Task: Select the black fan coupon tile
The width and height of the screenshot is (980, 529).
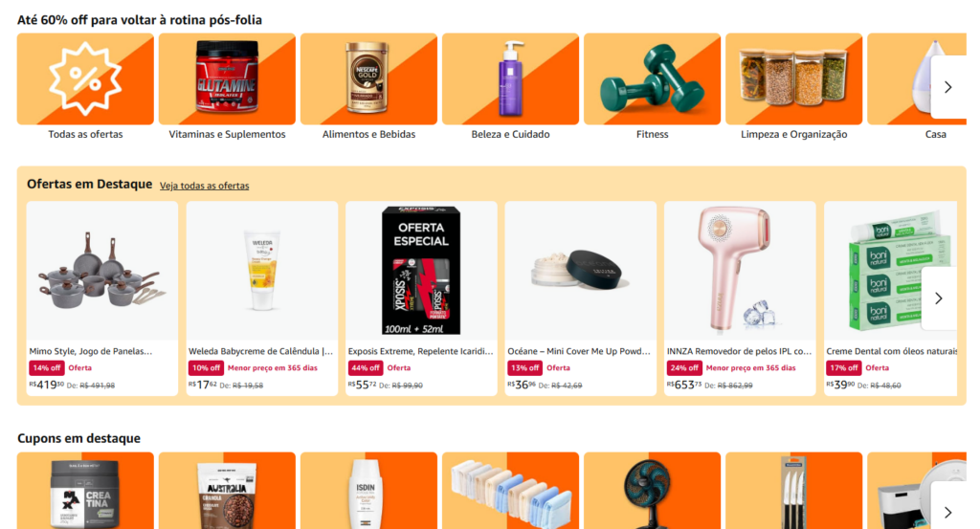Action: click(x=652, y=491)
